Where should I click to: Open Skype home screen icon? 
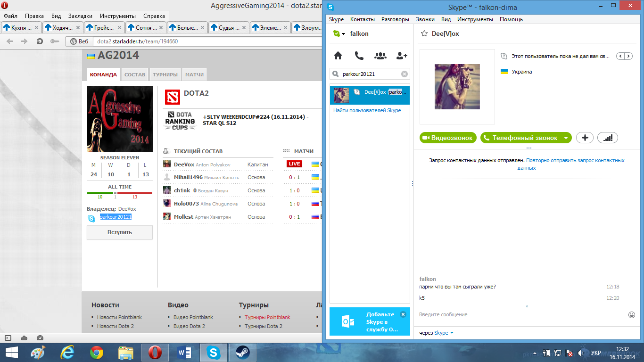click(x=338, y=56)
